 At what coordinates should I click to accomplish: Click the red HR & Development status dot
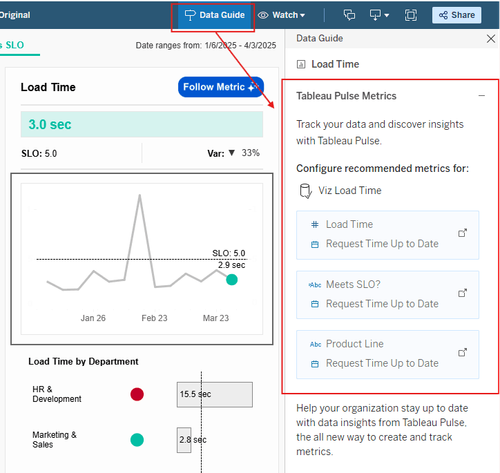(137, 394)
